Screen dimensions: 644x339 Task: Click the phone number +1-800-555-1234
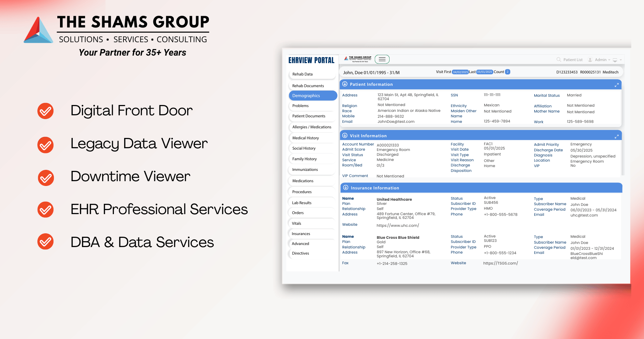tap(500, 253)
